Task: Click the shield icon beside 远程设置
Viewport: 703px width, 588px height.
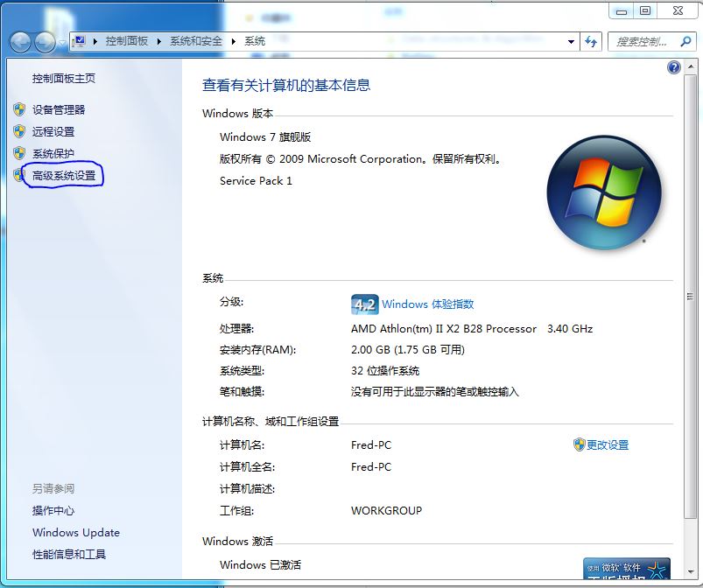Action: pyautogui.click(x=19, y=131)
